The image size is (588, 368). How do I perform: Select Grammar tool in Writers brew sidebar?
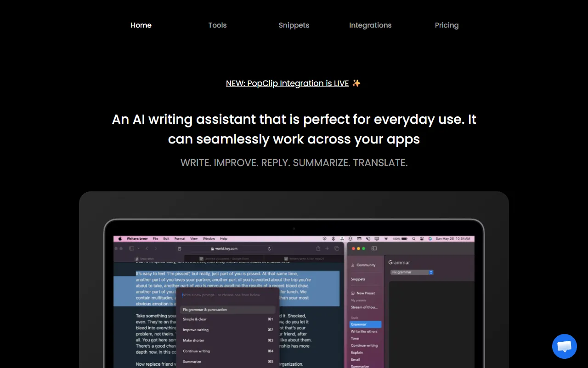coord(365,324)
